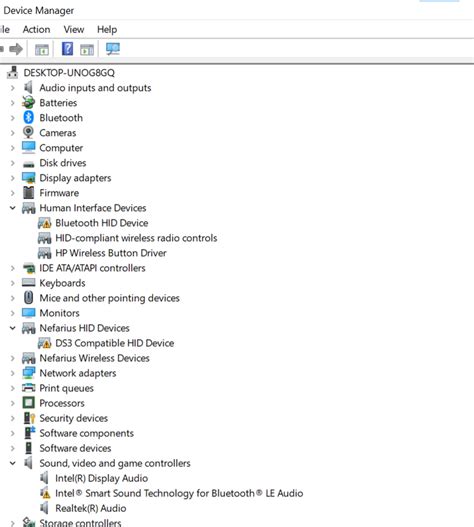
Task: Click the Audio inputs and outputs speaker icon
Action: point(28,87)
